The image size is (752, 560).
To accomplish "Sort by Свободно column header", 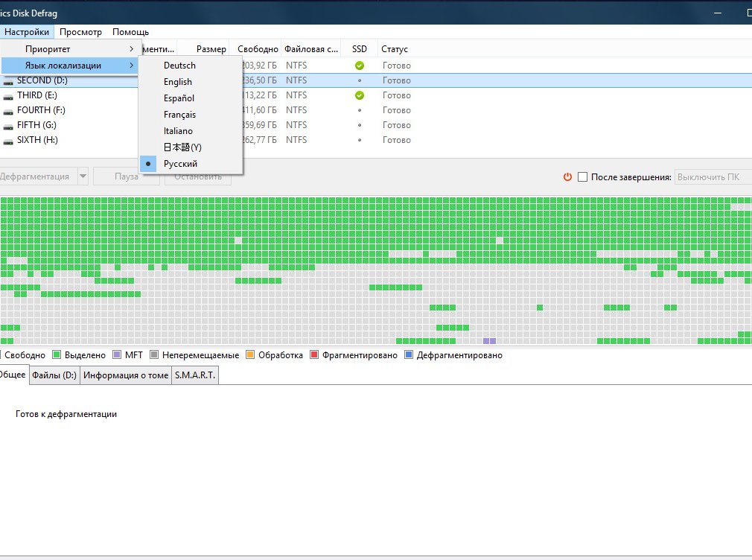I will tap(255, 49).
